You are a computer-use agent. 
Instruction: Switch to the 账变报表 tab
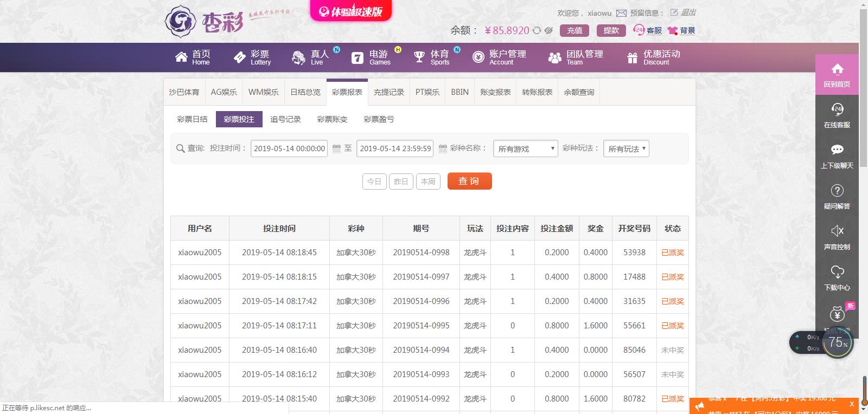click(495, 92)
